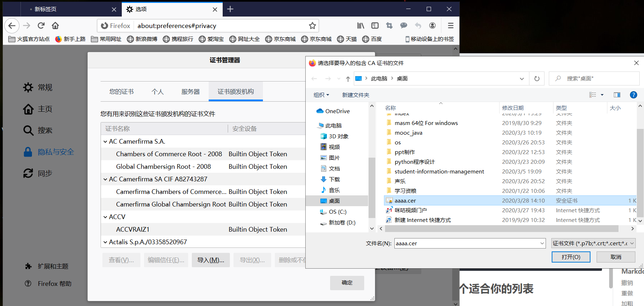The height and width of the screenshot is (306, 644).
Task: Select Chambers of Commerce Root - 2008 certificate
Action: click(x=203, y=154)
